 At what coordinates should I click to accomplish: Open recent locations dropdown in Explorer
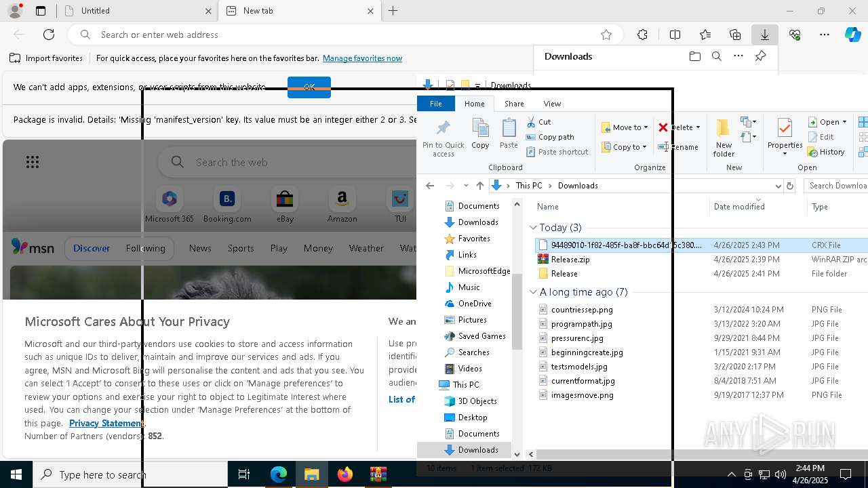[x=466, y=186]
